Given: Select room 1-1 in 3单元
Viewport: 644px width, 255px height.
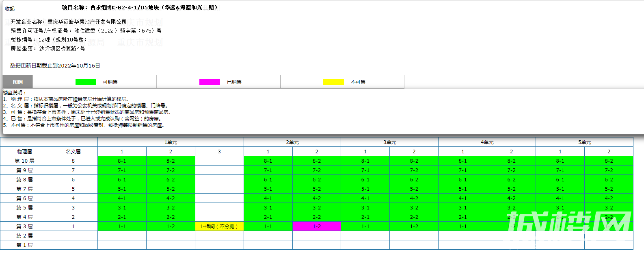Looking at the screenshot, I should click(x=365, y=227).
